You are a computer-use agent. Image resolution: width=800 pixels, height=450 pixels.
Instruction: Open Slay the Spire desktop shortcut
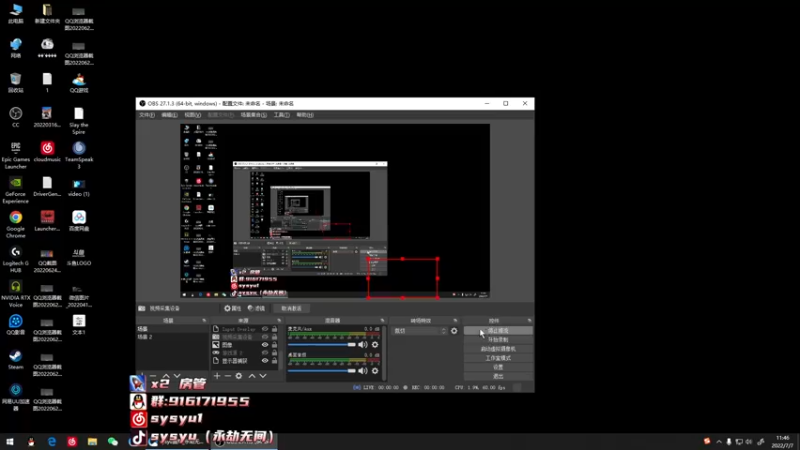point(79,121)
